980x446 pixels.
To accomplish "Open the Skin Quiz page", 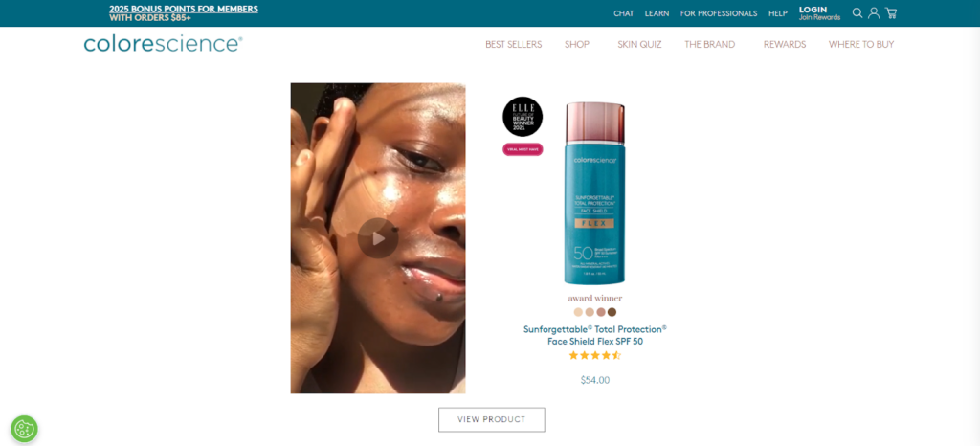I will click(x=639, y=44).
